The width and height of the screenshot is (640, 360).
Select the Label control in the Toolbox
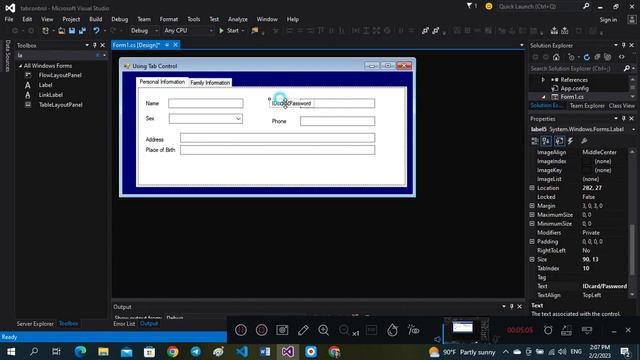(x=45, y=85)
